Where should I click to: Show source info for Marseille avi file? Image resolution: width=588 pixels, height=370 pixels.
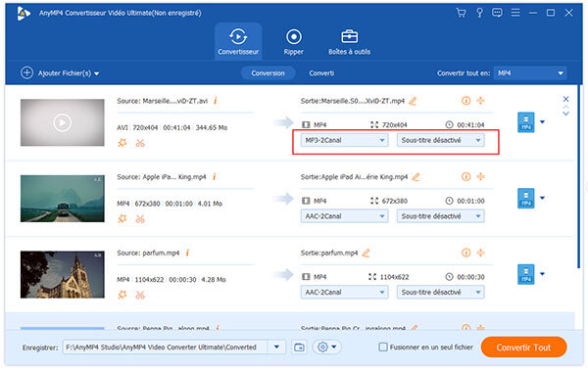[216, 101]
